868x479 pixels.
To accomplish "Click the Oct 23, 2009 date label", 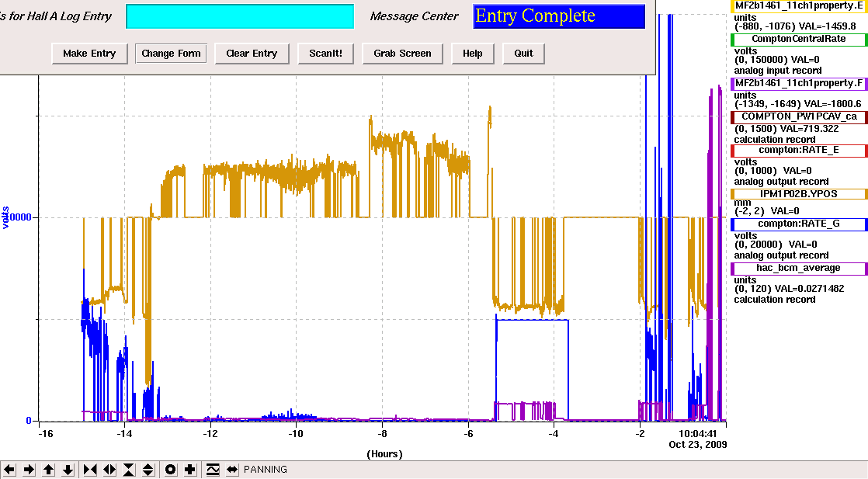I will click(x=697, y=445).
